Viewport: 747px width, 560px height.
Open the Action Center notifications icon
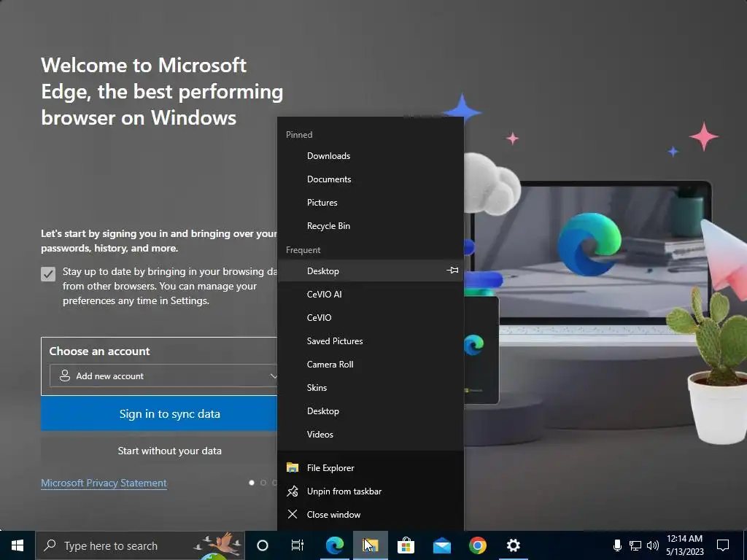pos(723,545)
